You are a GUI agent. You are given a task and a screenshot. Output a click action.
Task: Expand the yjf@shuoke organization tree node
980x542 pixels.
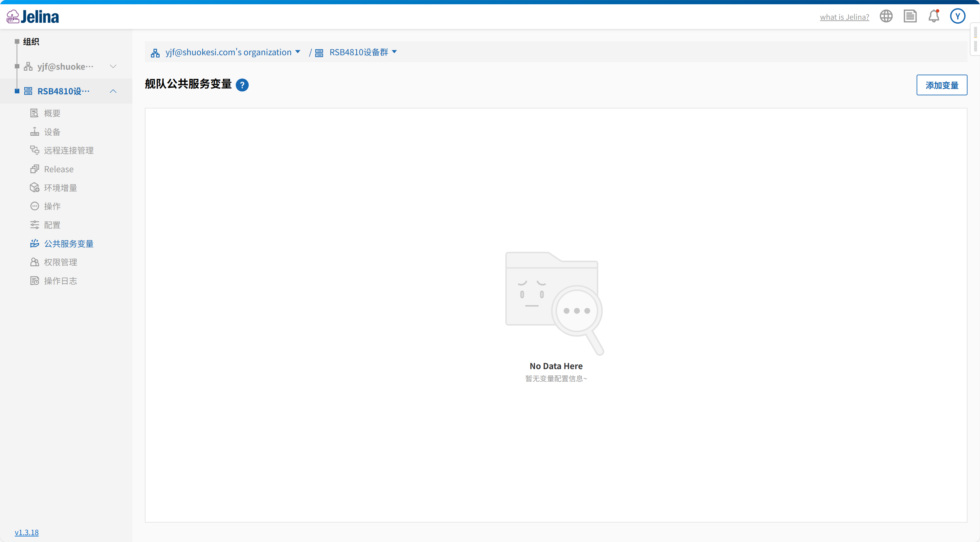113,67
